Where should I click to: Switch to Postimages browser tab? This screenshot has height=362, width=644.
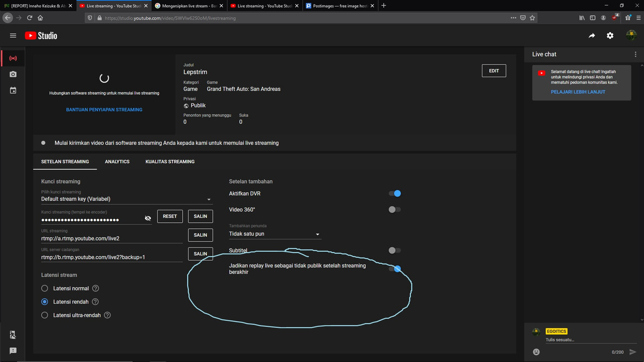[x=340, y=6]
